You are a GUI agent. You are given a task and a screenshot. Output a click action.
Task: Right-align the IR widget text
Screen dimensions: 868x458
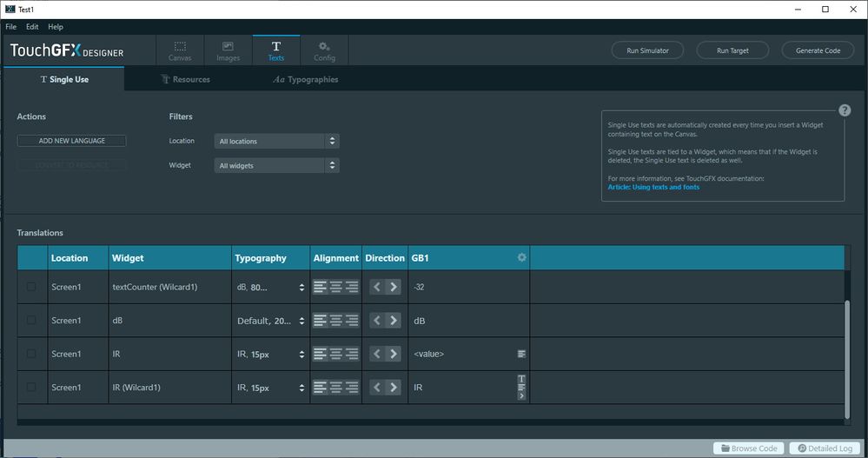pyautogui.click(x=352, y=354)
